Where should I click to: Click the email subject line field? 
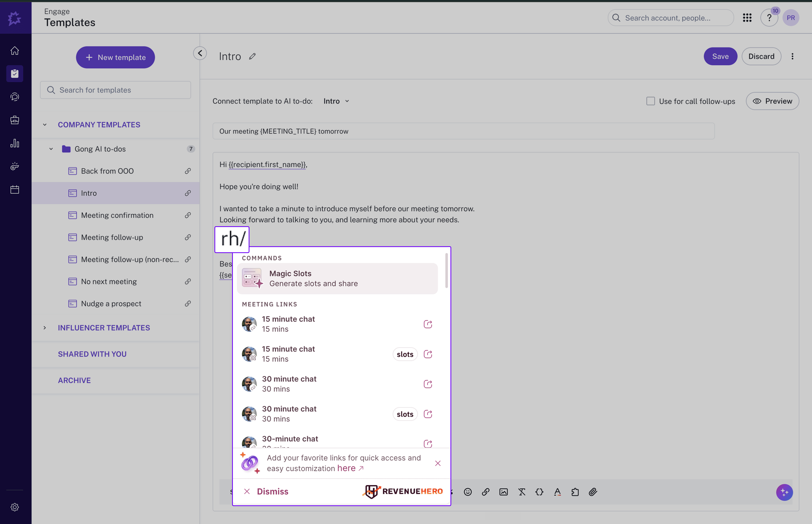pyautogui.click(x=464, y=131)
